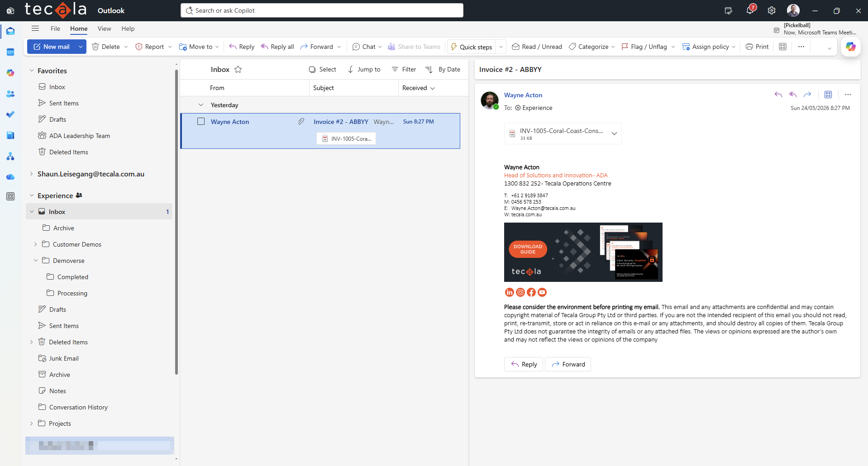Click the Reply button below the email body

coord(524,364)
